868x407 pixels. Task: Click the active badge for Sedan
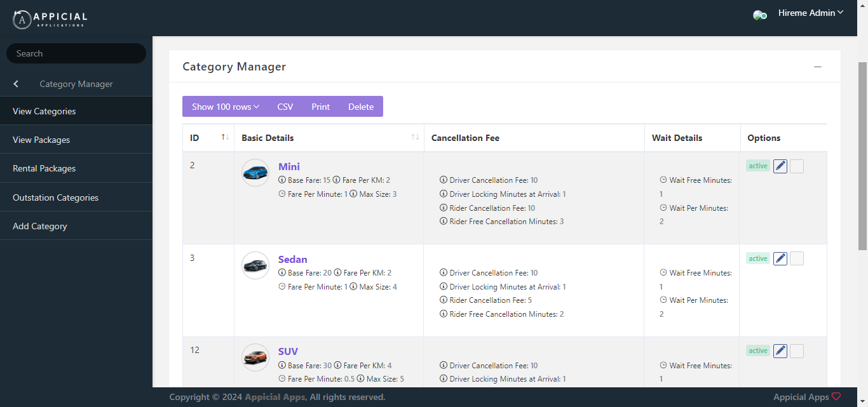(x=758, y=258)
